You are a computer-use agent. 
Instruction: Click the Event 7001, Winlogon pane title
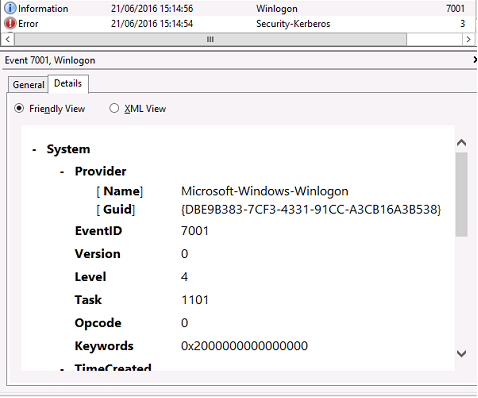click(50, 60)
